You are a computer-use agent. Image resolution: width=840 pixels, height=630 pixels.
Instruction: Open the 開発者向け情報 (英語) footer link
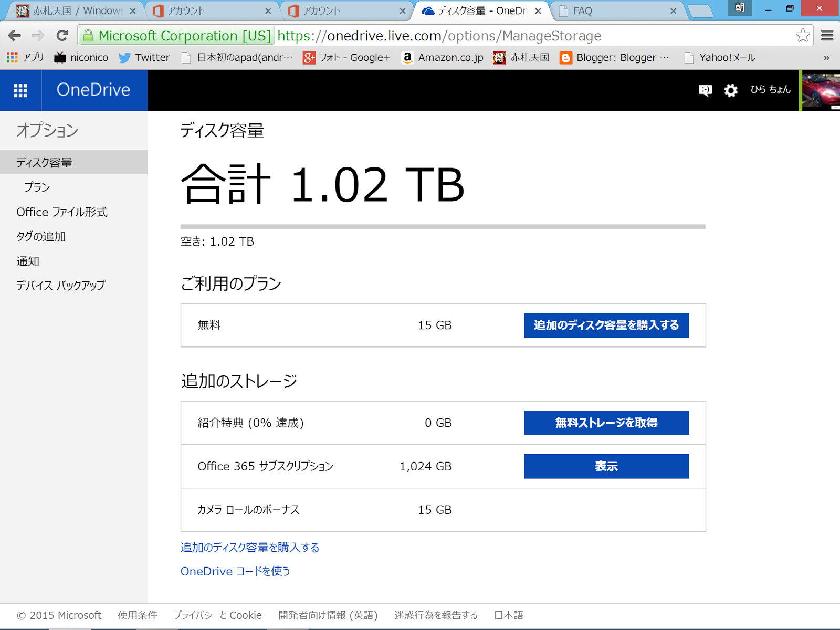(x=328, y=615)
